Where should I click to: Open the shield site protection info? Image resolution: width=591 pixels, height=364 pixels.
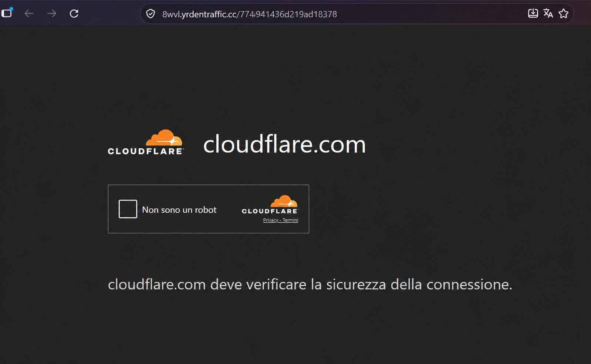151,14
